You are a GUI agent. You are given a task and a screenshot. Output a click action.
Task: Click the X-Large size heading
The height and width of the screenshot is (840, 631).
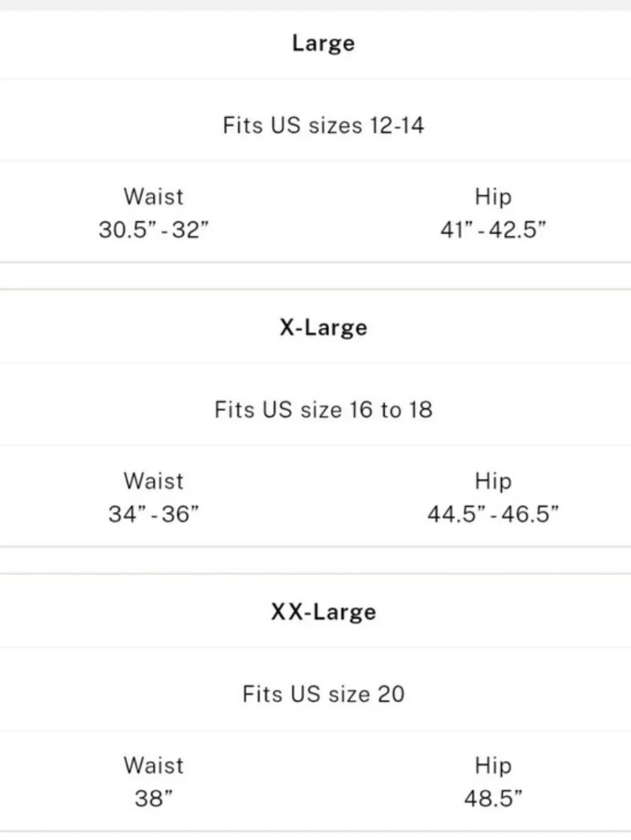pyautogui.click(x=323, y=327)
